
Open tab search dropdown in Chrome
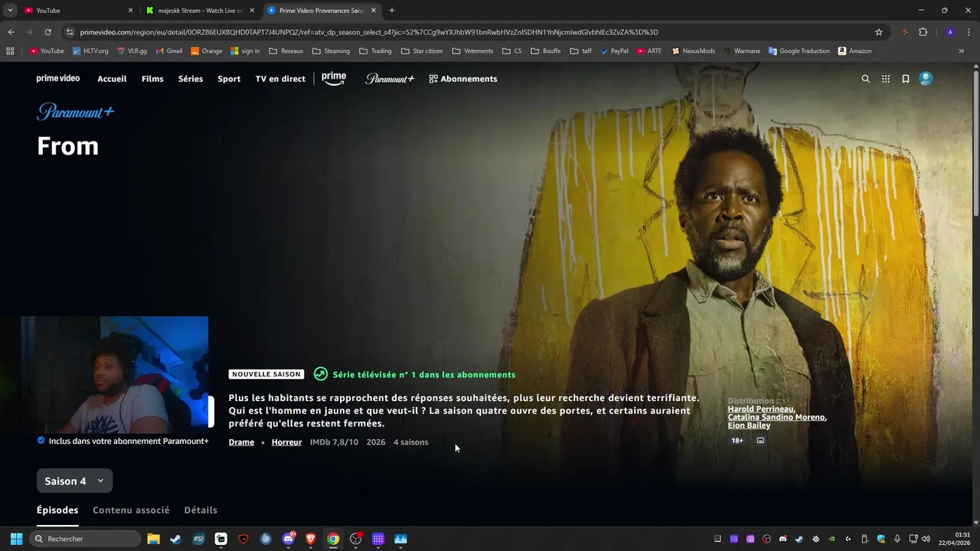10,11
